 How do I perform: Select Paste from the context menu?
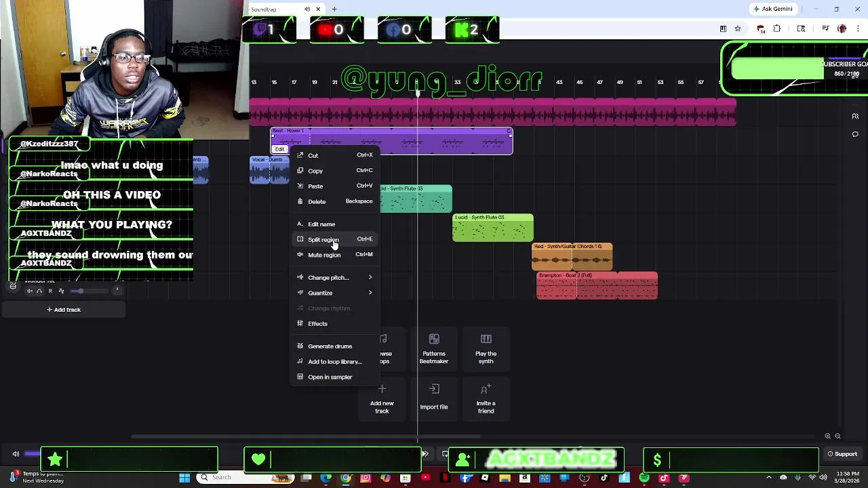tap(335, 186)
